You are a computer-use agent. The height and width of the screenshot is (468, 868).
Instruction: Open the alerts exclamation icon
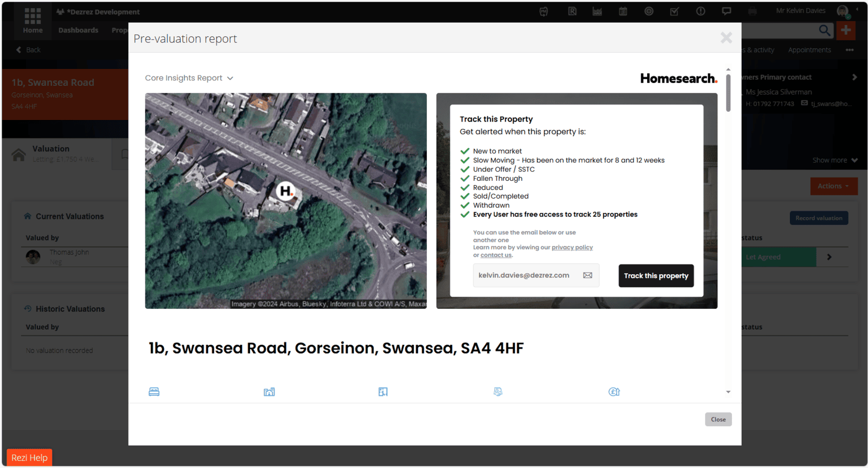point(700,11)
